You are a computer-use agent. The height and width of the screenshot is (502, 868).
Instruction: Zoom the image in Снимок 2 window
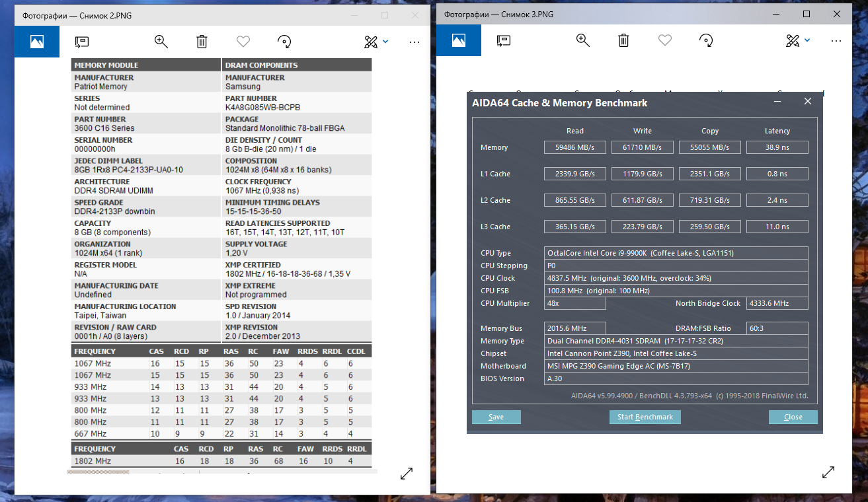click(x=161, y=42)
